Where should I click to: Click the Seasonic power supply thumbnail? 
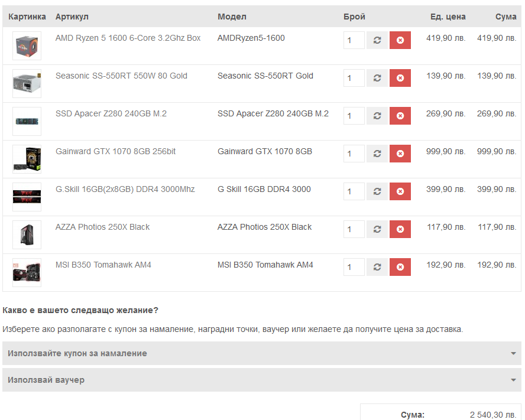click(x=27, y=84)
